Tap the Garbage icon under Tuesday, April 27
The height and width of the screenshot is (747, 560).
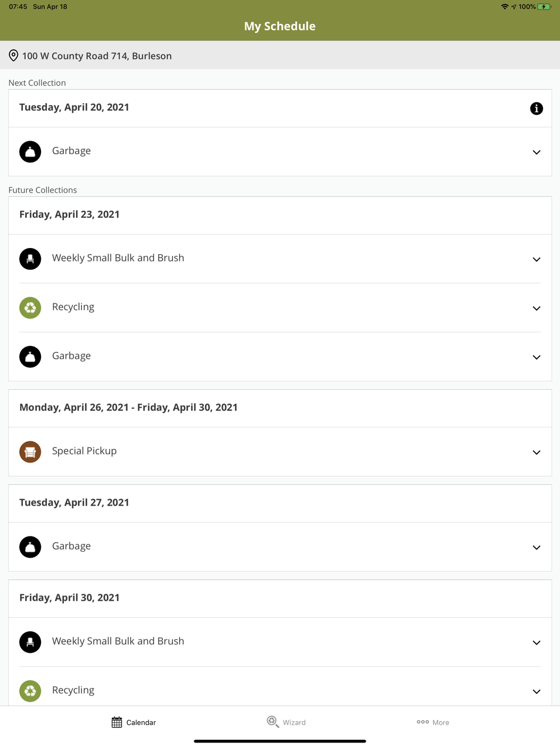click(30, 547)
